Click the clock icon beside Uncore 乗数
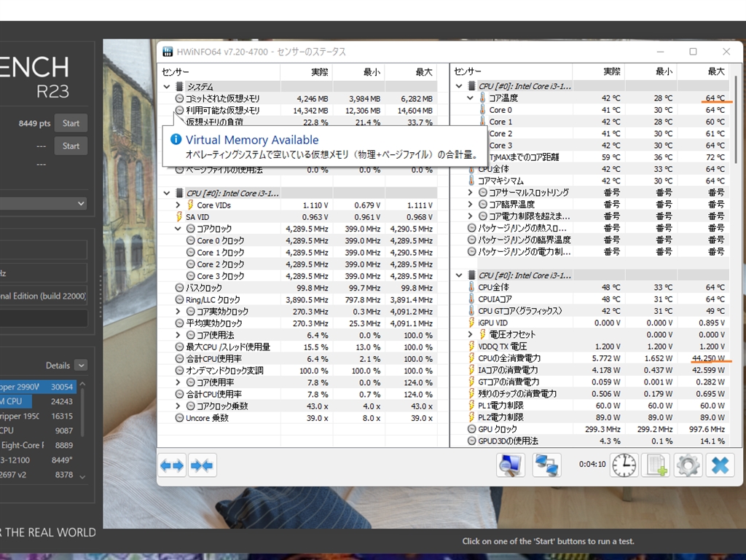Screen dimensions: 746x560 point(179,418)
